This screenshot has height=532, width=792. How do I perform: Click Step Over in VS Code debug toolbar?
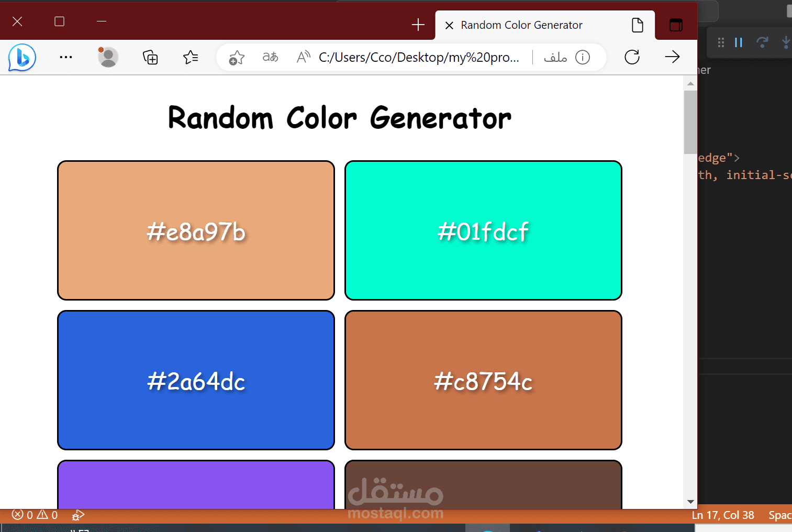point(762,42)
